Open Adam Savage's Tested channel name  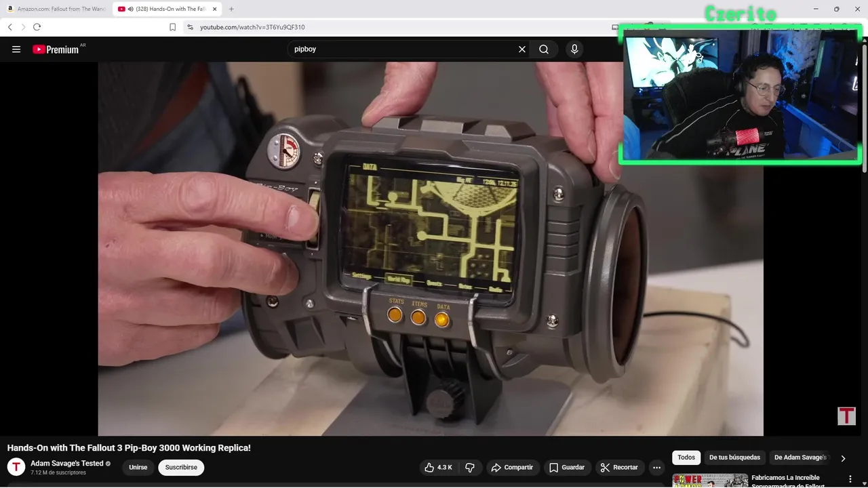coord(67,464)
